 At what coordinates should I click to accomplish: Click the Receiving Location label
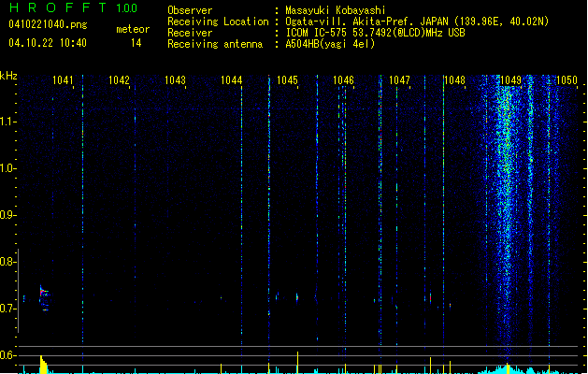(218, 22)
